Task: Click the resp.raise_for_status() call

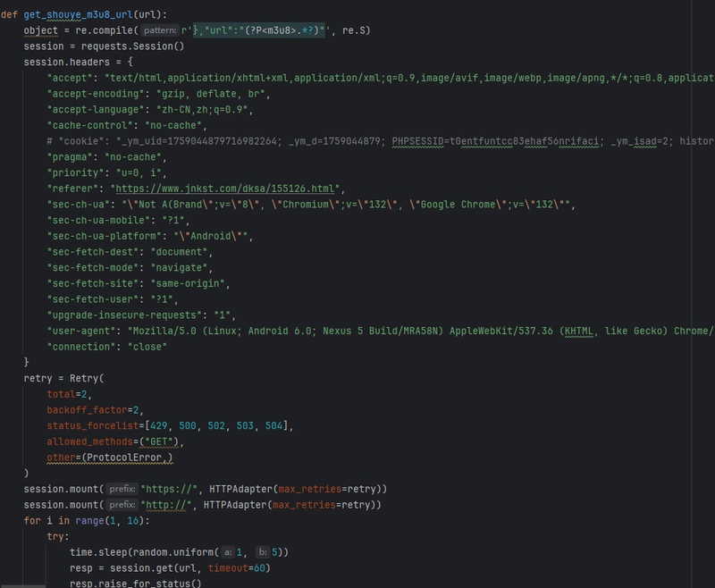Action: pyautogui.click(x=136, y=584)
